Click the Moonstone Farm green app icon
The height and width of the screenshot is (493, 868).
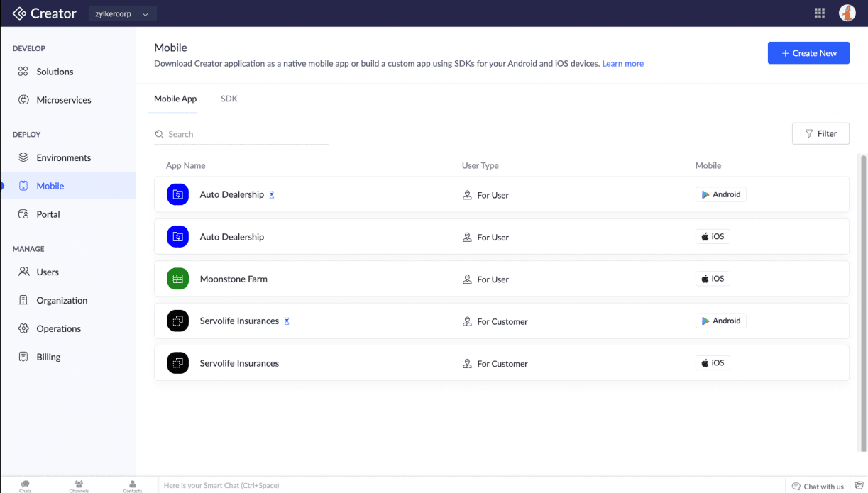[177, 279]
